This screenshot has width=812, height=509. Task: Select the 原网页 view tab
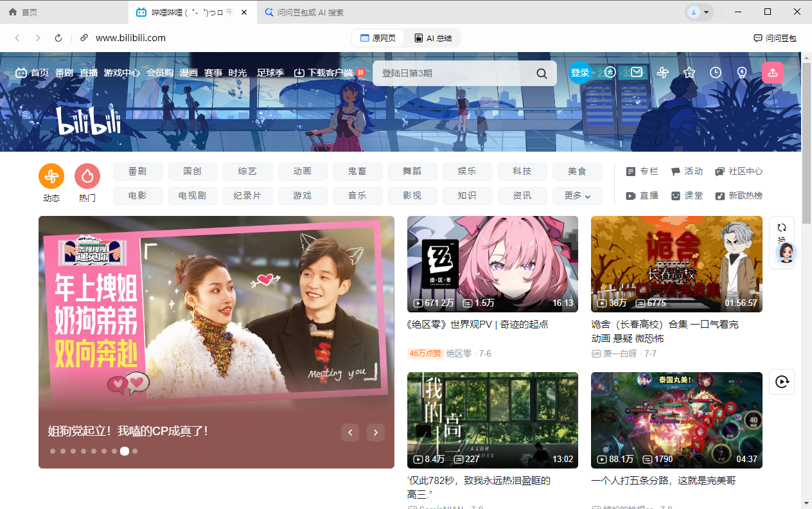[x=378, y=38]
